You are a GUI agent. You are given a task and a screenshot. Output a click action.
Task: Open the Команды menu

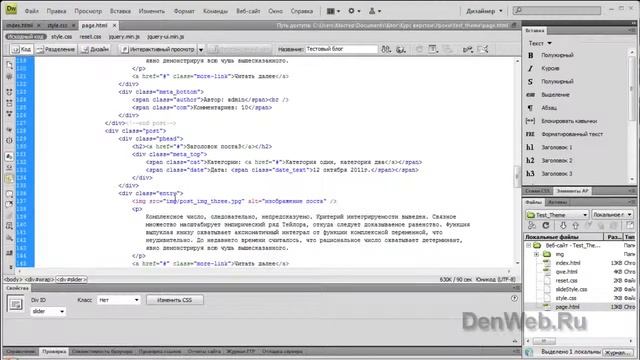click(215, 11)
